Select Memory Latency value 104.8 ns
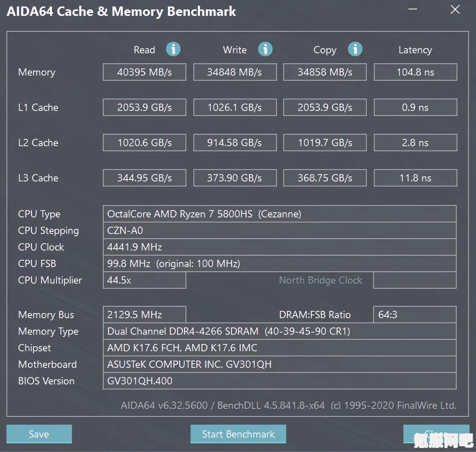 pyautogui.click(x=416, y=72)
